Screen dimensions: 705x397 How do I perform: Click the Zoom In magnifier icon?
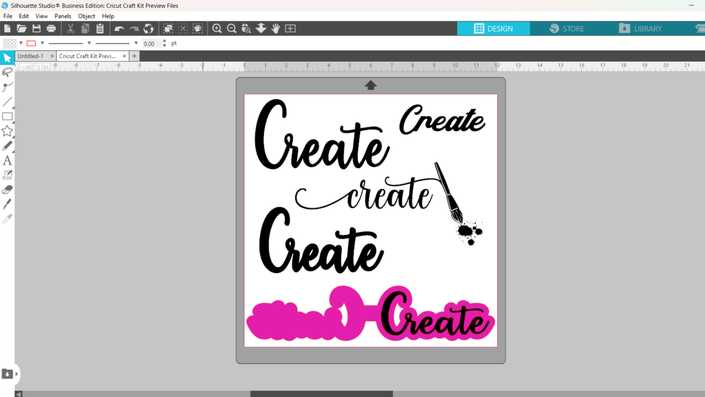coord(217,28)
